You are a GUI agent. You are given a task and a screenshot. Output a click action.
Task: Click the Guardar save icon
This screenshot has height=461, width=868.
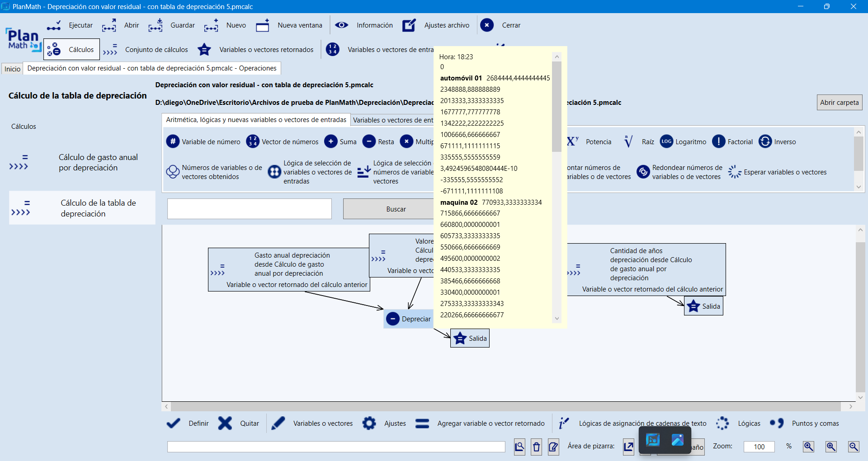155,25
